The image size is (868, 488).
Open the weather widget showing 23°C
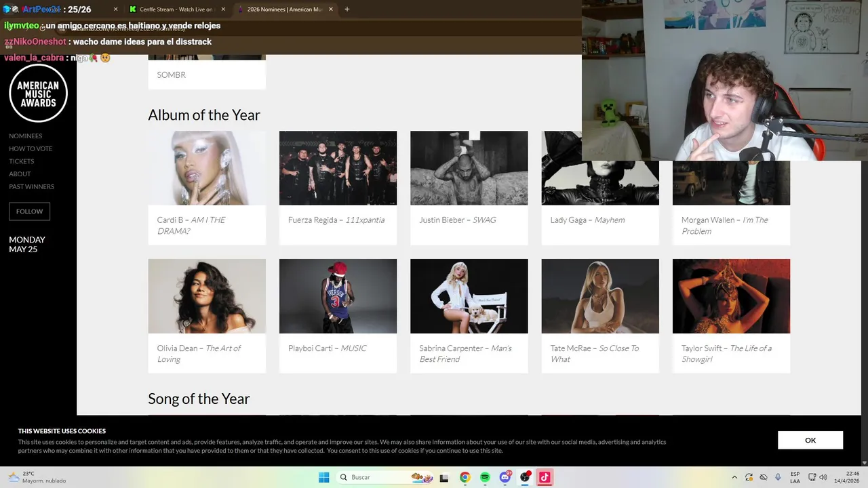[37, 477]
